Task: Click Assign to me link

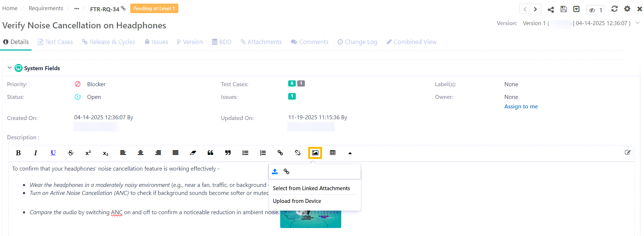Action: pyautogui.click(x=521, y=106)
